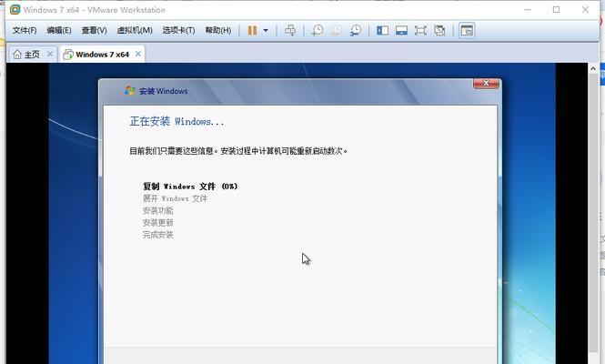Open the snapshot manager icon
Screen dimensions: 605x364
coord(356,30)
